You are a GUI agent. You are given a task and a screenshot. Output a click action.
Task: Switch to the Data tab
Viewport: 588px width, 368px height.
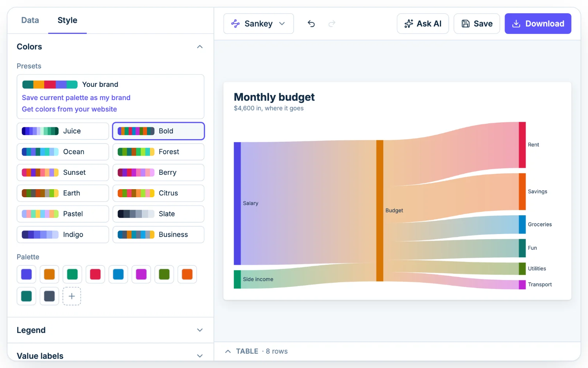click(30, 20)
